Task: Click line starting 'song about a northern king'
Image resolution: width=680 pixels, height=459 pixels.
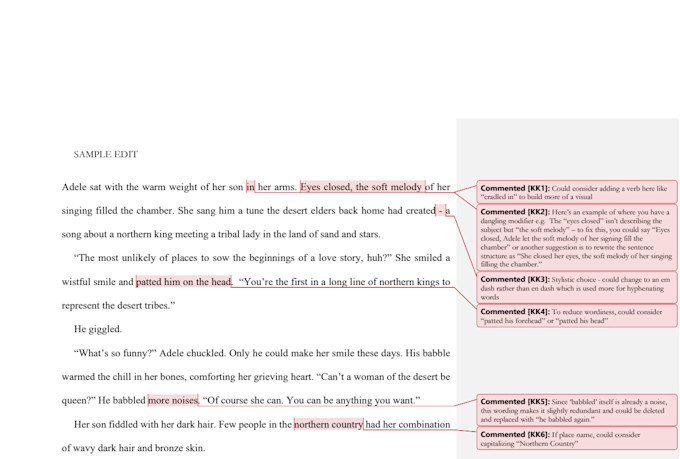Action: click(x=221, y=234)
